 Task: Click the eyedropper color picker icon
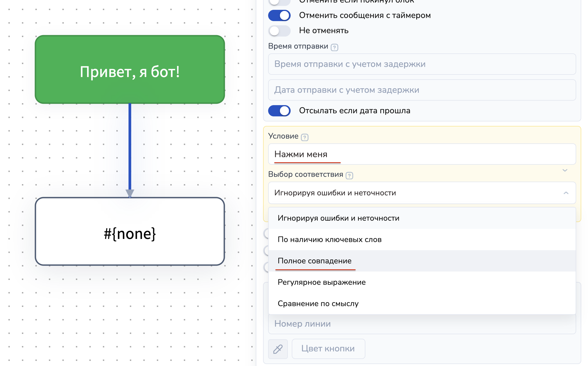tap(278, 349)
